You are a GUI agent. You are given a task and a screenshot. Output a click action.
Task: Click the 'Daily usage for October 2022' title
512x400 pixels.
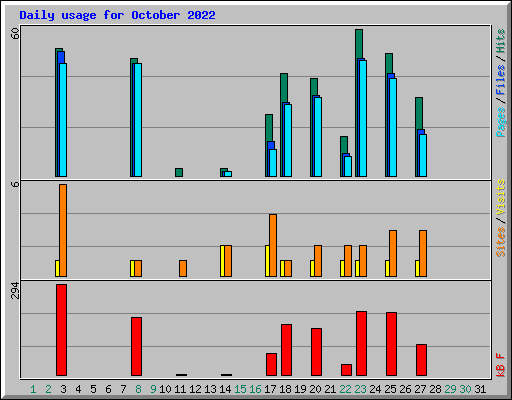click(117, 15)
